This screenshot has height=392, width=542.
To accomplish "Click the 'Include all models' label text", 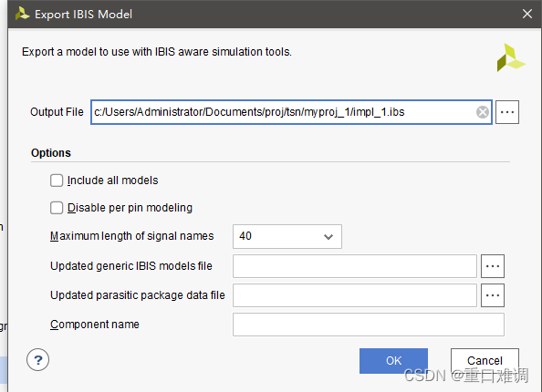I will click(112, 181).
